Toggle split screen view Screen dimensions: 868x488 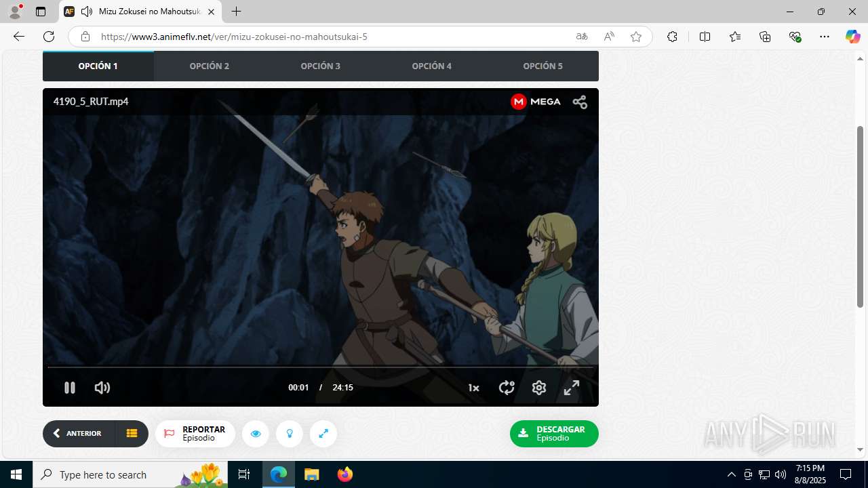coord(705,37)
